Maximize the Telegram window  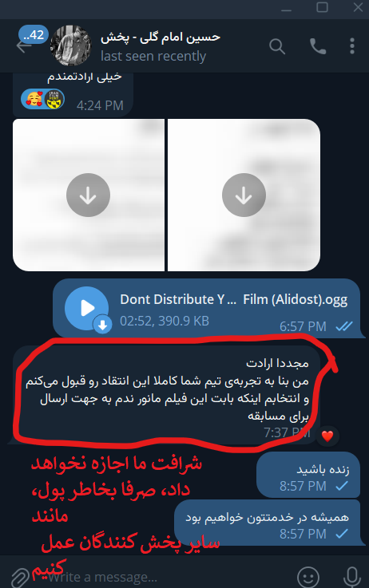322,7
